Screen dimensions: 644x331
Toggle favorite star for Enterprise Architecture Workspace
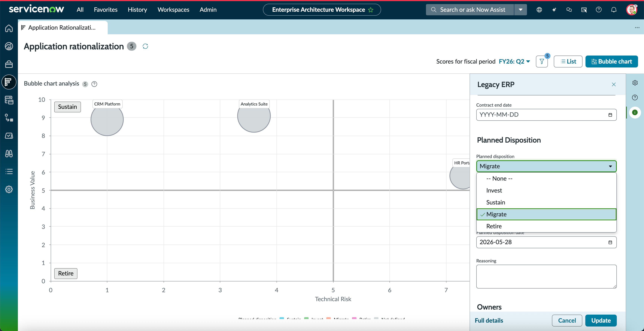(370, 10)
